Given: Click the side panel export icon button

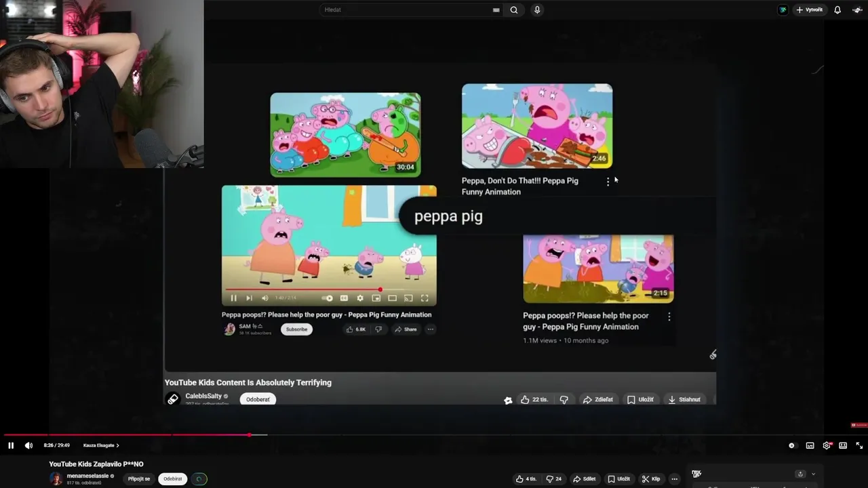Looking at the screenshot, I should (800, 474).
